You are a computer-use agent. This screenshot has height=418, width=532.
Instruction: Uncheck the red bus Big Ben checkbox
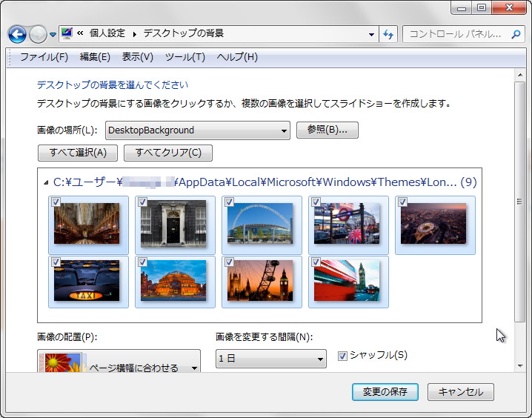tap(316, 262)
